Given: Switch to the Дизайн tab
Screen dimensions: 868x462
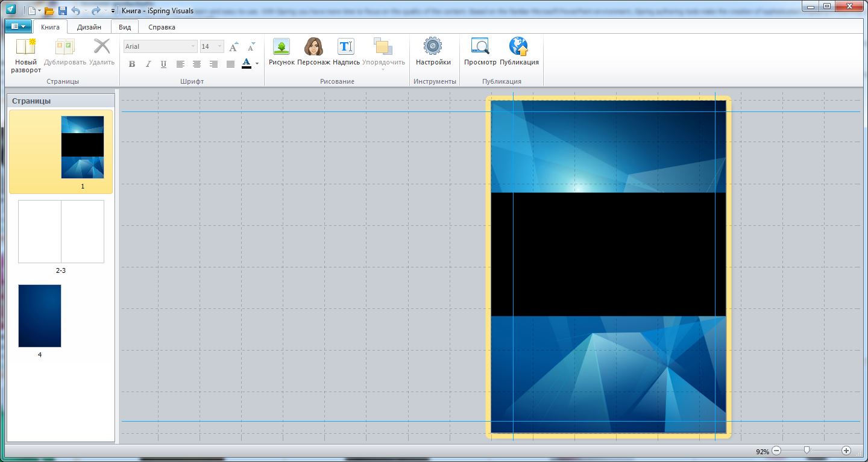Looking at the screenshot, I should 89,27.
